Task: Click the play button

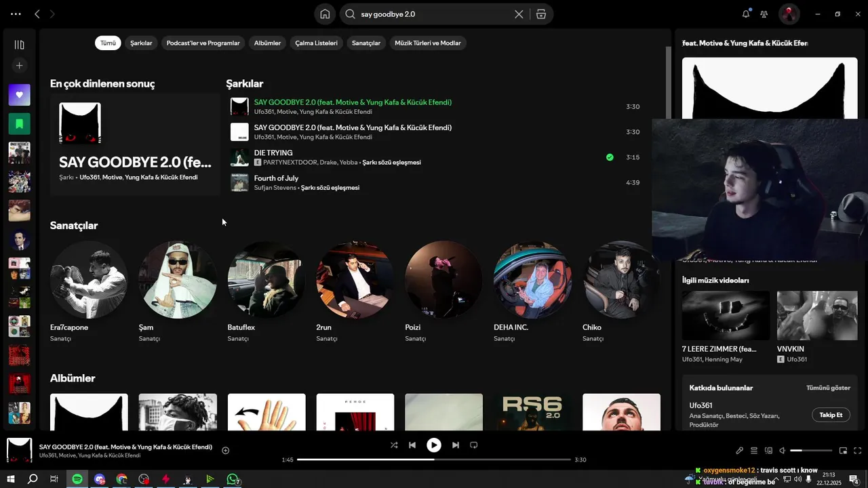Action: pos(433,445)
